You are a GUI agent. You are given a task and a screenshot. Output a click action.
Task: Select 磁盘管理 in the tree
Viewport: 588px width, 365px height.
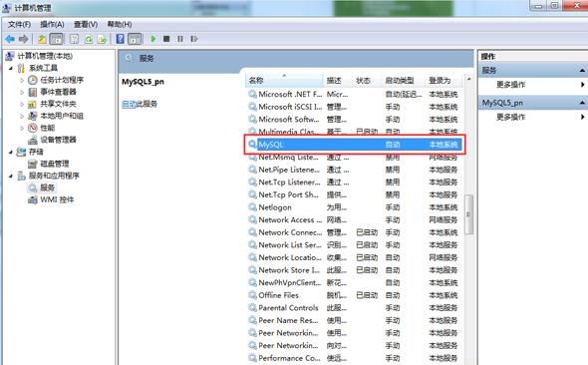(x=55, y=164)
